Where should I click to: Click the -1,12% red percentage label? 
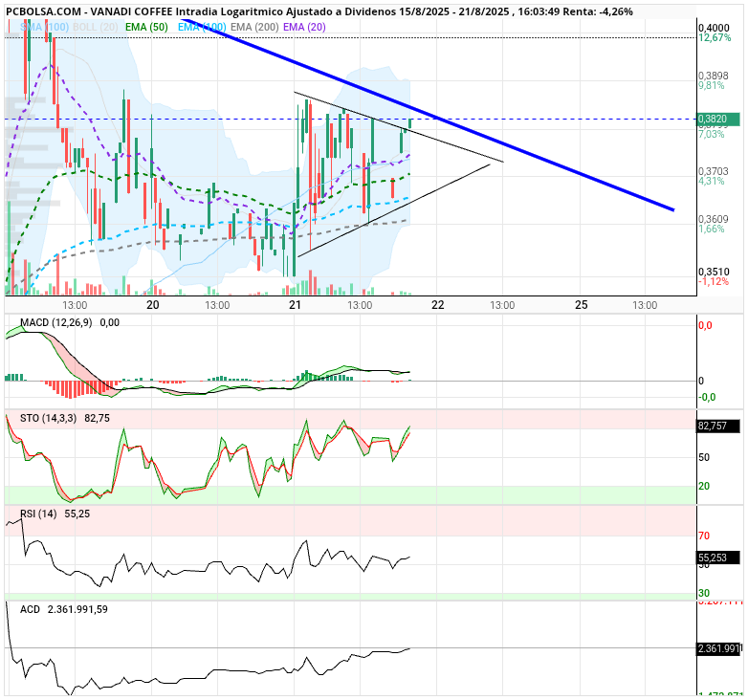click(x=714, y=281)
